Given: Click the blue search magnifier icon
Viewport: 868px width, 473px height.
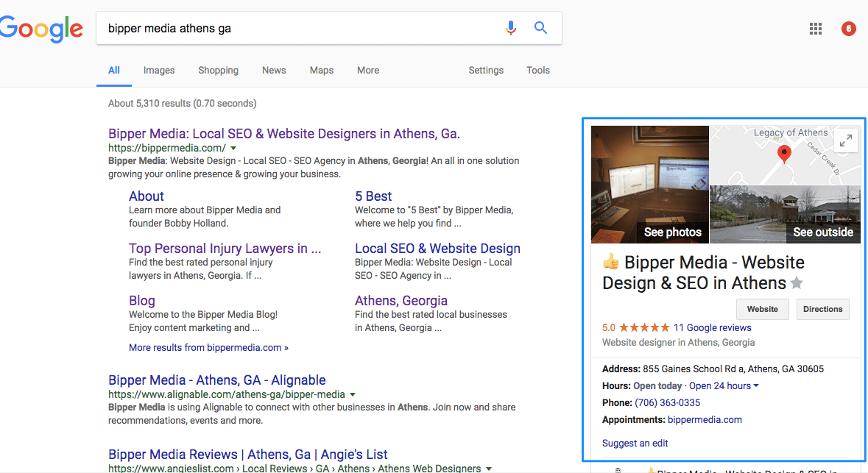Looking at the screenshot, I should point(540,28).
